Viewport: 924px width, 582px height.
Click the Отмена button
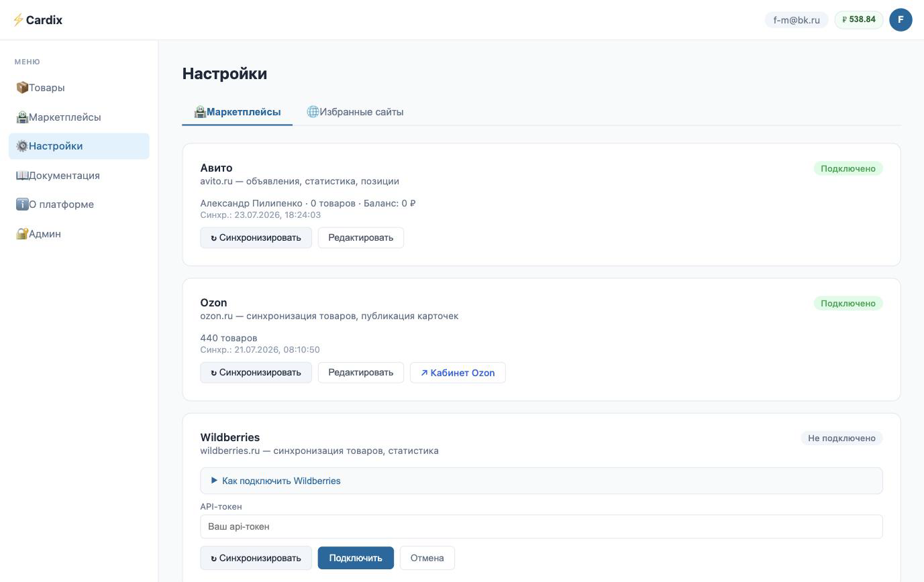click(x=427, y=558)
